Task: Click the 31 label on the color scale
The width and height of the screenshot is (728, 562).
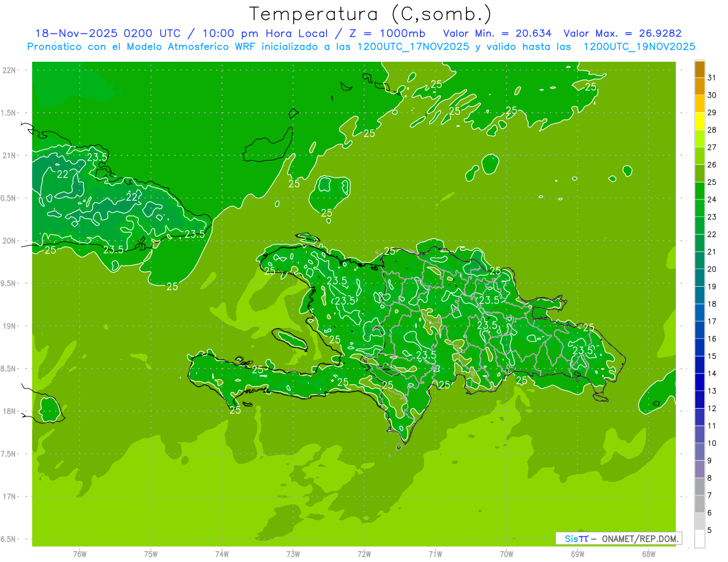Action: click(x=712, y=78)
